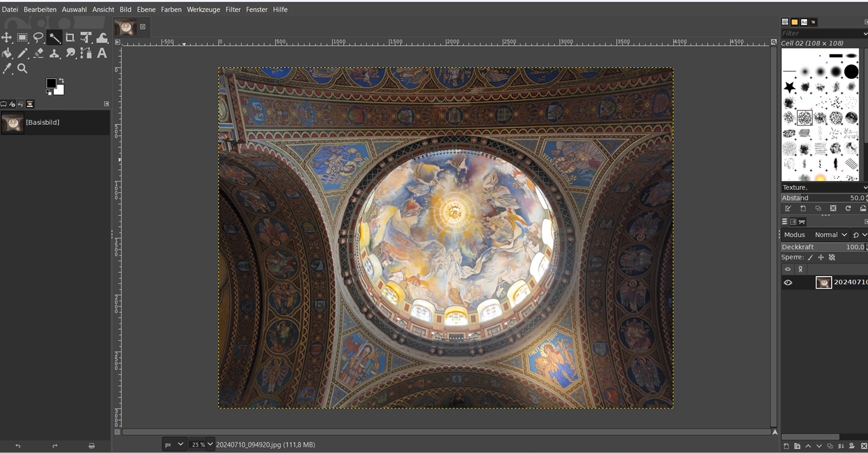Switch to the Channels tab

tap(793, 222)
